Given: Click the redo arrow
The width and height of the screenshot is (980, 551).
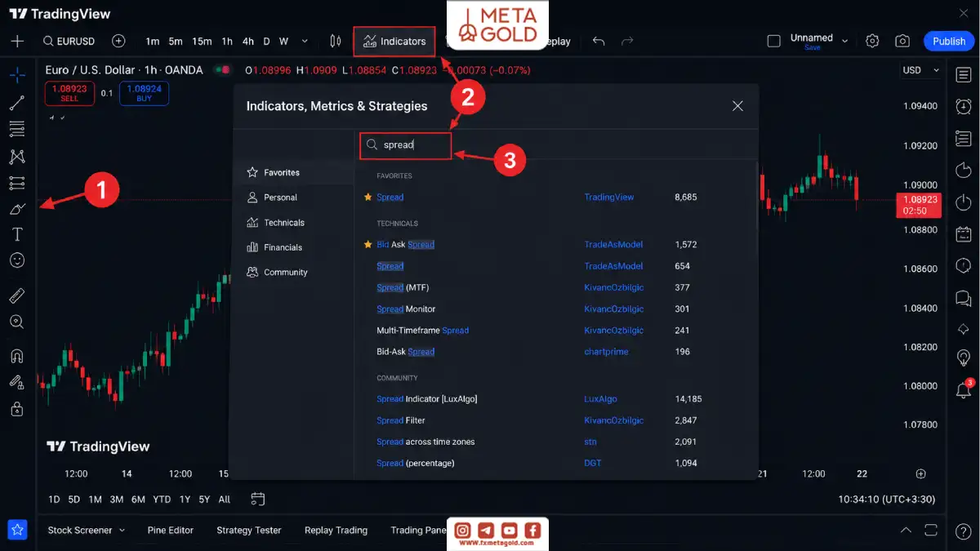Looking at the screenshot, I should (x=627, y=41).
